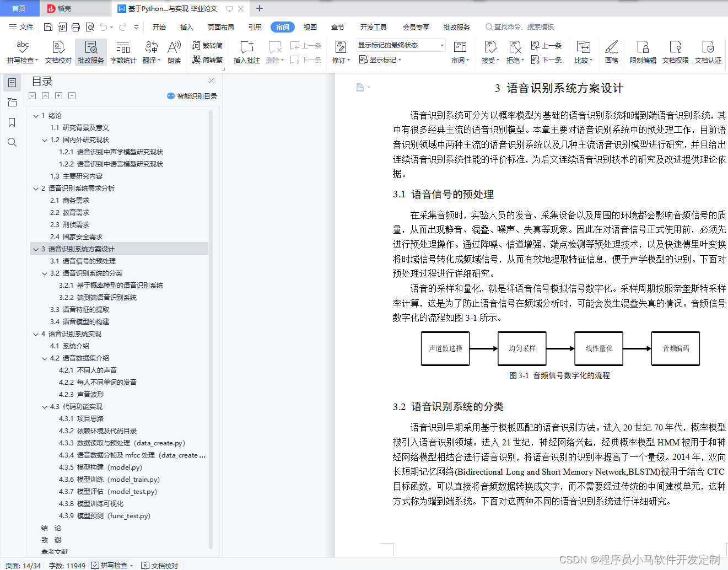Open the 页面布局 ribbon tab
Image resolution: width=728 pixels, height=570 pixels.
221,27
